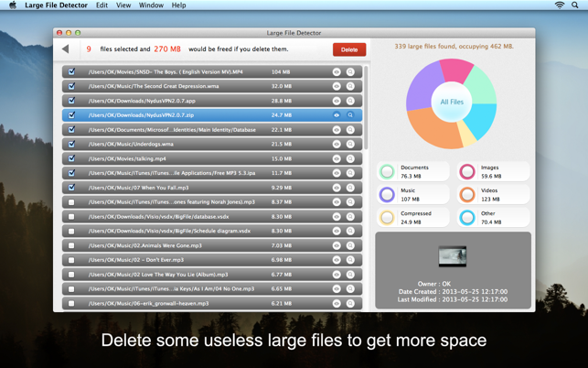Preview 02.Animals Were Gone.mp3 eye icon
The image size is (588, 368).
[x=337, y=245]
